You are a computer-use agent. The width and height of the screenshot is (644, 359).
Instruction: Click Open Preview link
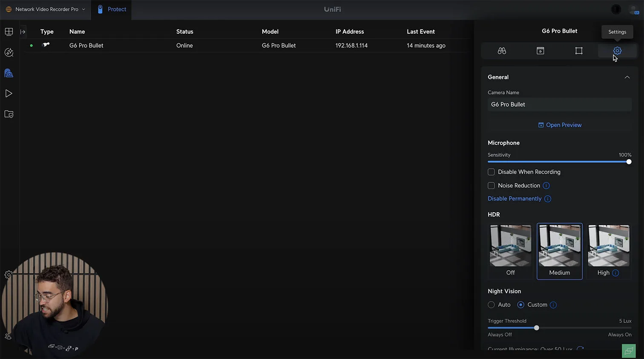560,125
